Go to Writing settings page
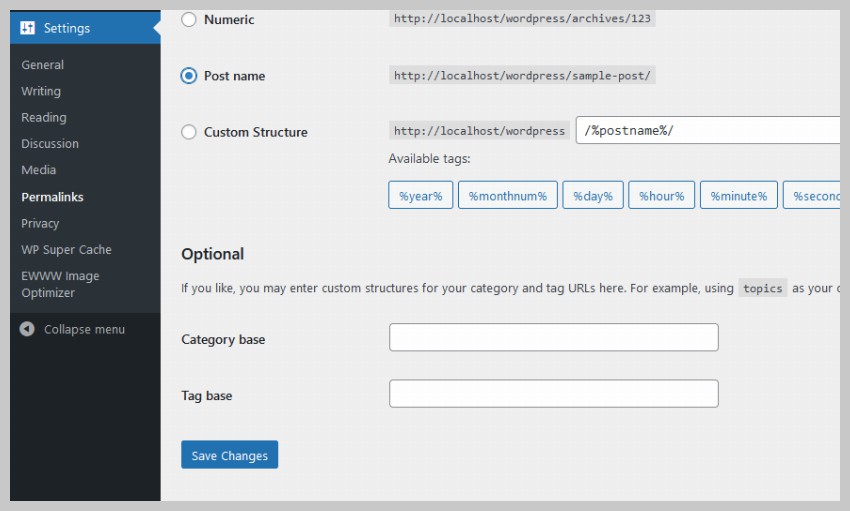This screenshot has height=511, width=850. [x=41, y=91]
